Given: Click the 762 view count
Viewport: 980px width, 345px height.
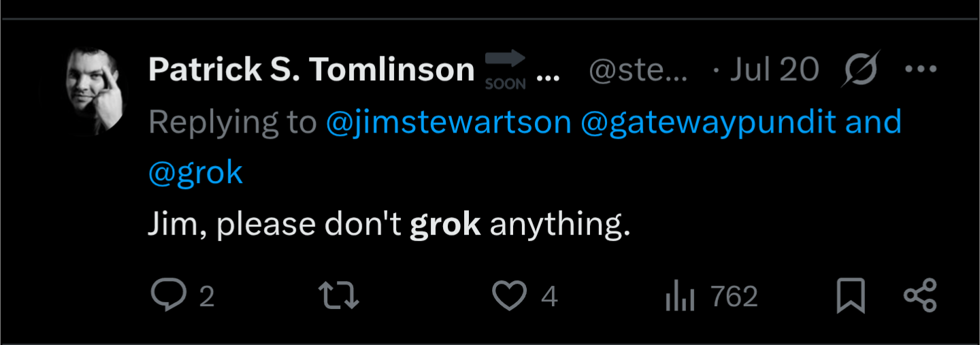Looking at the screenshot, I should 734,297.
